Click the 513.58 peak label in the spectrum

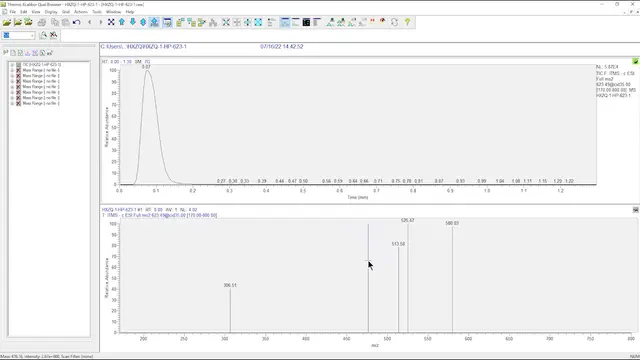coord(398,244)
